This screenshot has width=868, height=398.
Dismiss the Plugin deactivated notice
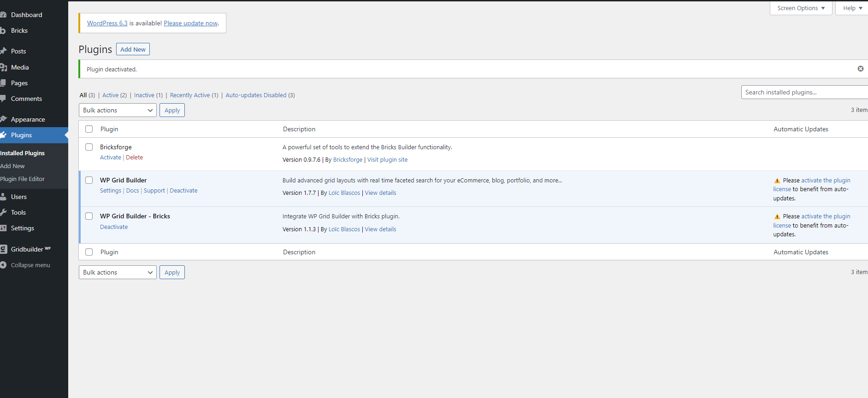coord(860,69)
